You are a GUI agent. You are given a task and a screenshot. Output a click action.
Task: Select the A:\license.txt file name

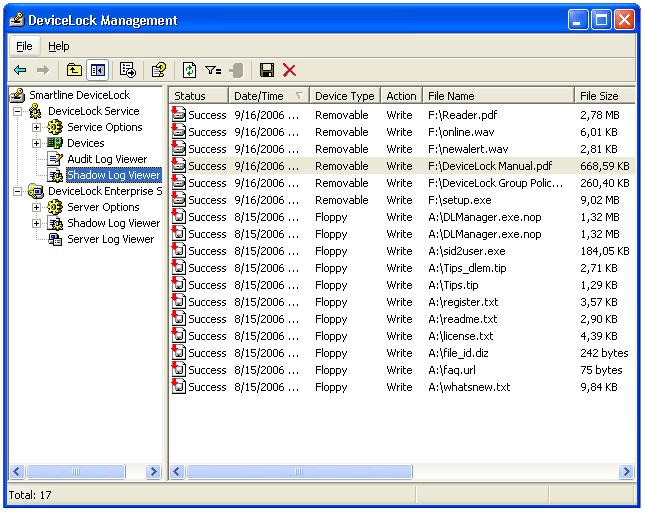pyautogui.click(x=461, y=336)
